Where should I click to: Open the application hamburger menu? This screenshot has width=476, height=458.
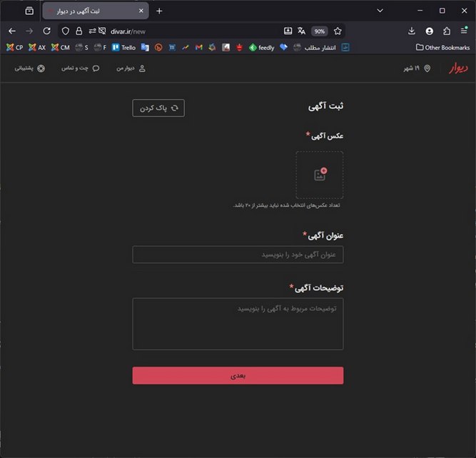[x=464, y=31]
